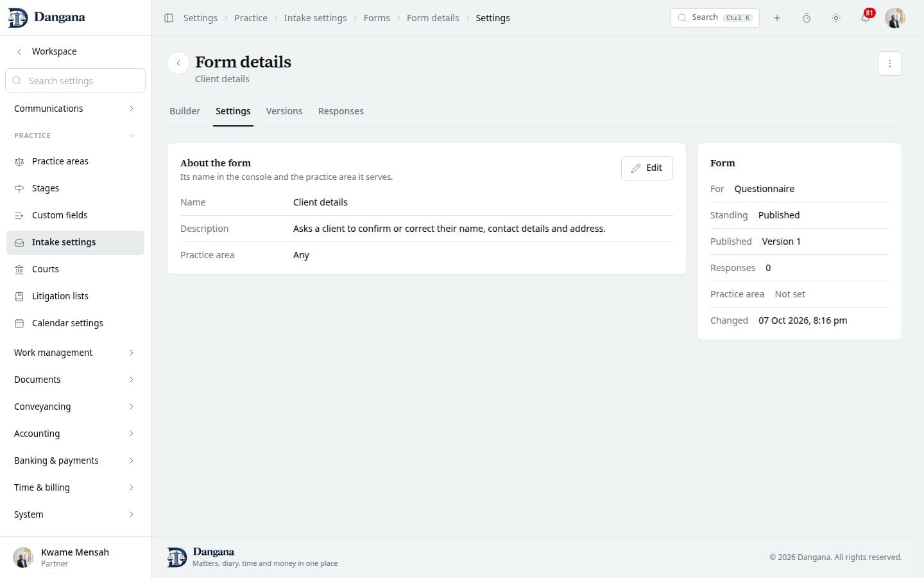Collapse the Practice section
924x578 pixels.
pyautogui.click(x=75, y=136)
